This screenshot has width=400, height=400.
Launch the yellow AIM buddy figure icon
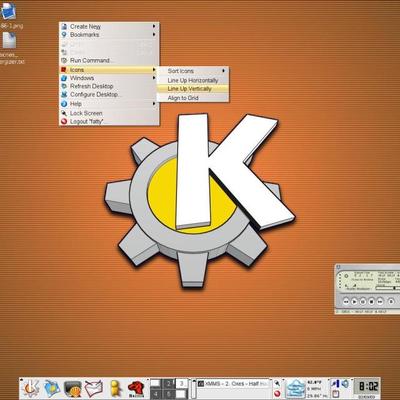[115, 388]
